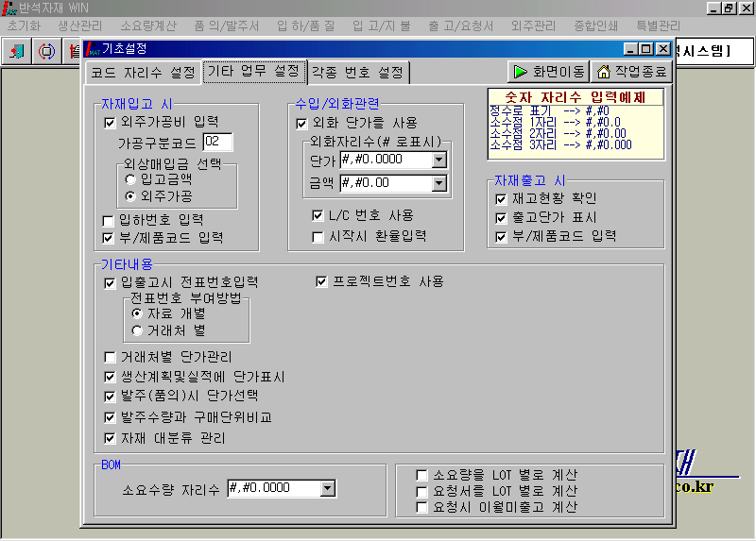Maximize the 기초설정 dialog window
756x541 pixels.
point(646,49)
